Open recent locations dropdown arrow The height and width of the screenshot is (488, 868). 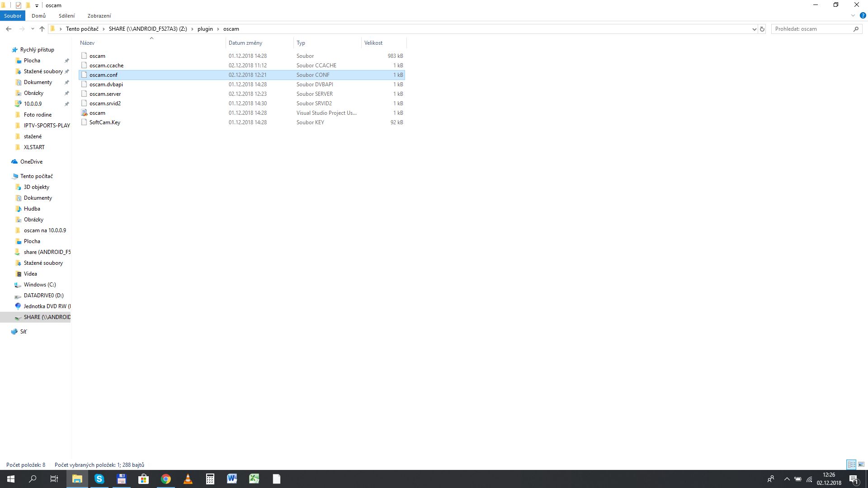tap(33, 29)
